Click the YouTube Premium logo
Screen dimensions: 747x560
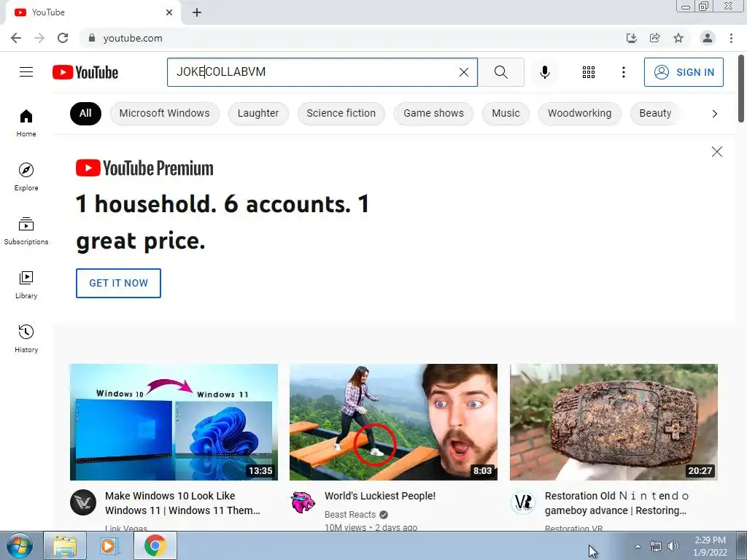coord(144,168)
